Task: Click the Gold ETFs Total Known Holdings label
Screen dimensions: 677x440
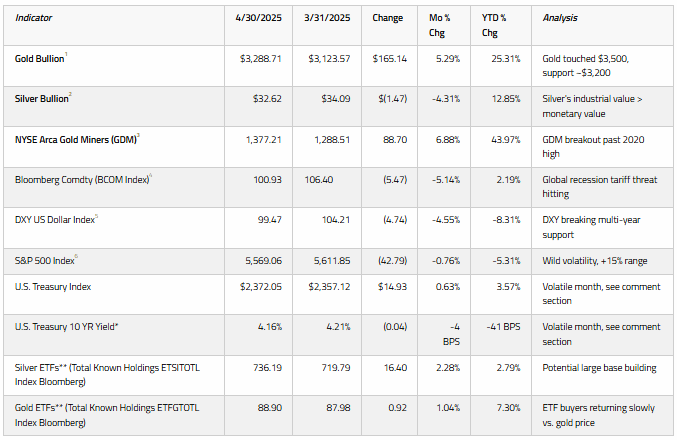Action: pyautogui.click(x=107, y=415)
